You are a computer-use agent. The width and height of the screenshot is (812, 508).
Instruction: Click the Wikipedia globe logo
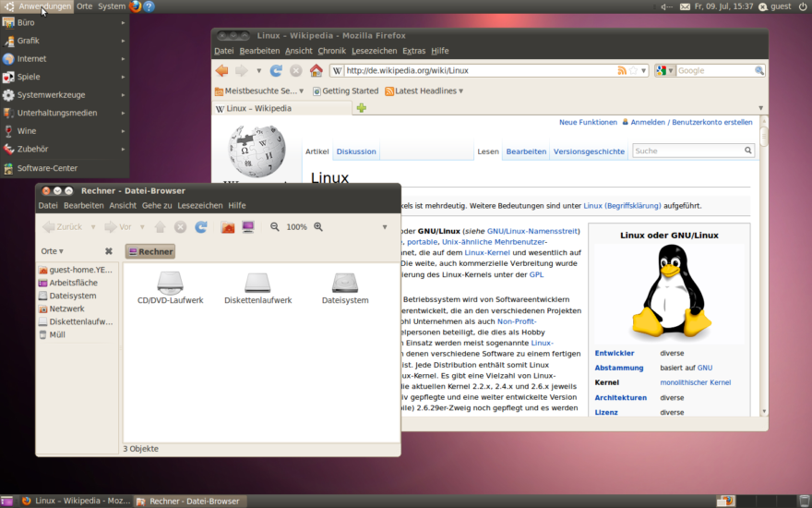pos(257,151)
